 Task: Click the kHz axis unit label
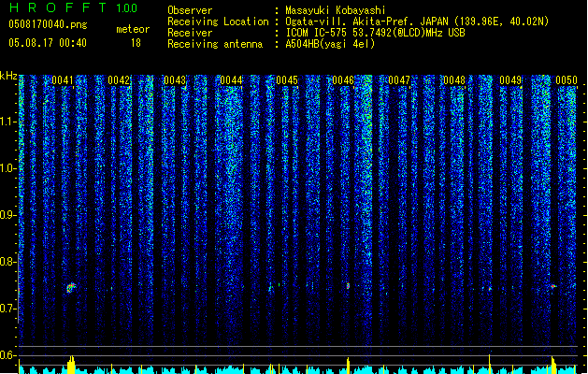click(x=8, y=76)
